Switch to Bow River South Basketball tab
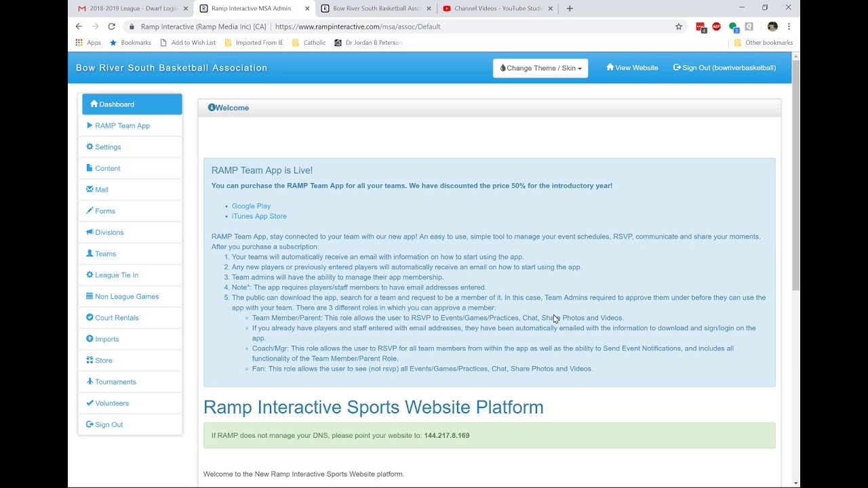Image resolution: width=868 pixels, height=488 pixels. 376,8
